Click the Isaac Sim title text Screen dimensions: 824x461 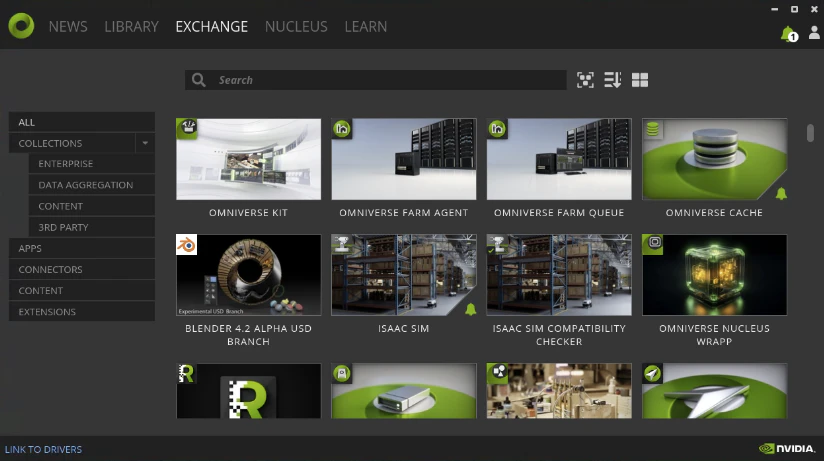coord(404,329)
